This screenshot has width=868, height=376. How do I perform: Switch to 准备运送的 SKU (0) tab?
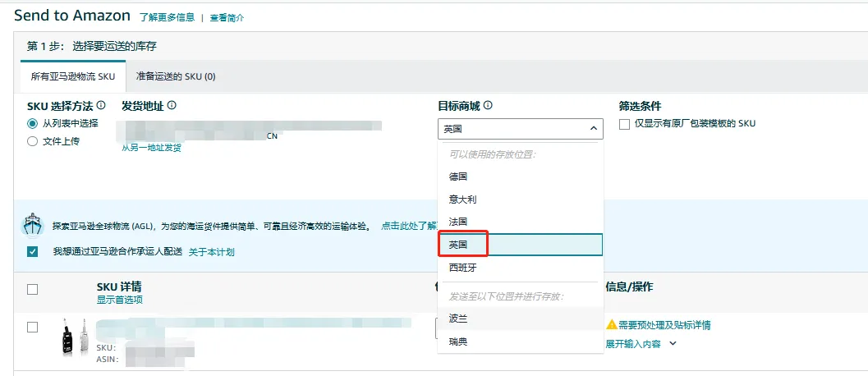(x=176, y=76)
